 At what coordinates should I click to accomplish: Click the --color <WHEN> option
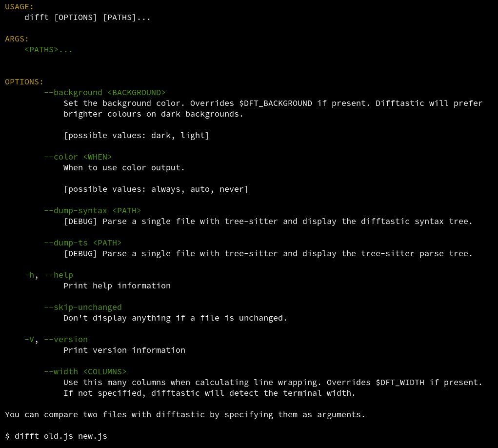(x=78, y=157)
